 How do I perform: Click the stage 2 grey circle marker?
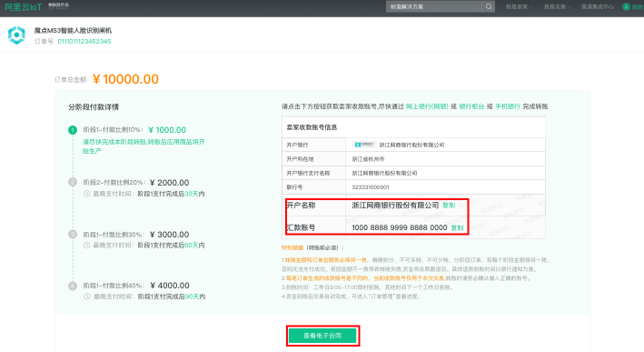(73, 182)
